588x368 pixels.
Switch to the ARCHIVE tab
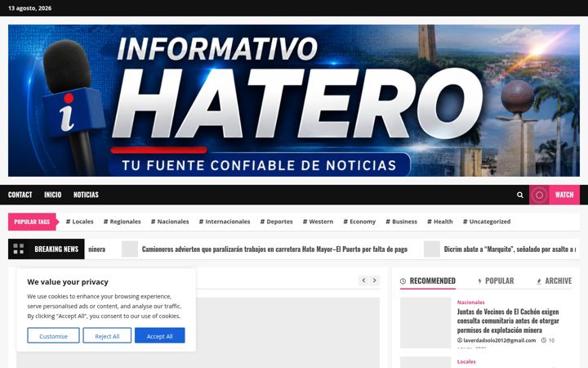pyautogui.click(x=555, y=281)
